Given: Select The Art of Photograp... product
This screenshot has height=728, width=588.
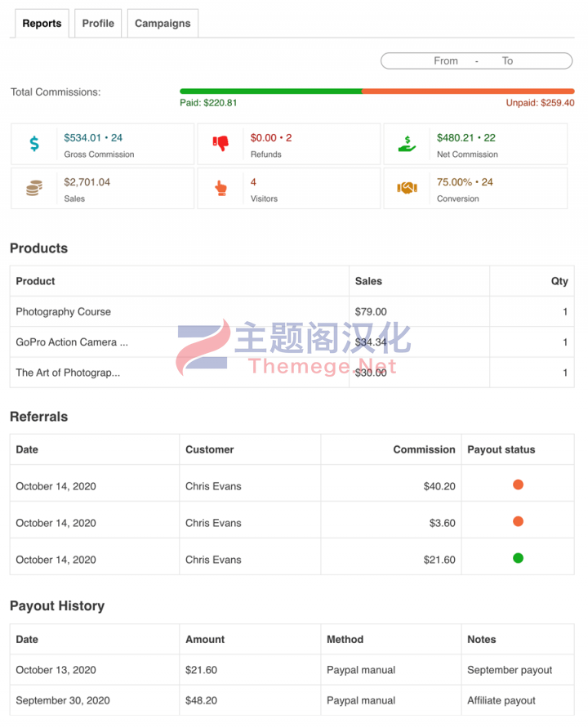Looking at the screenshot, I should 68,373.
